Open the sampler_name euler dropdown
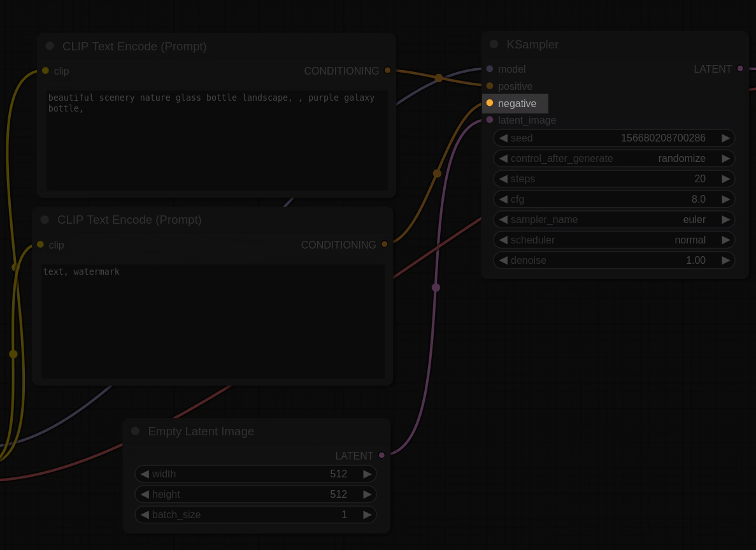Image resolution: width=756 pixels, height=550 pixels. click(614, 219)
